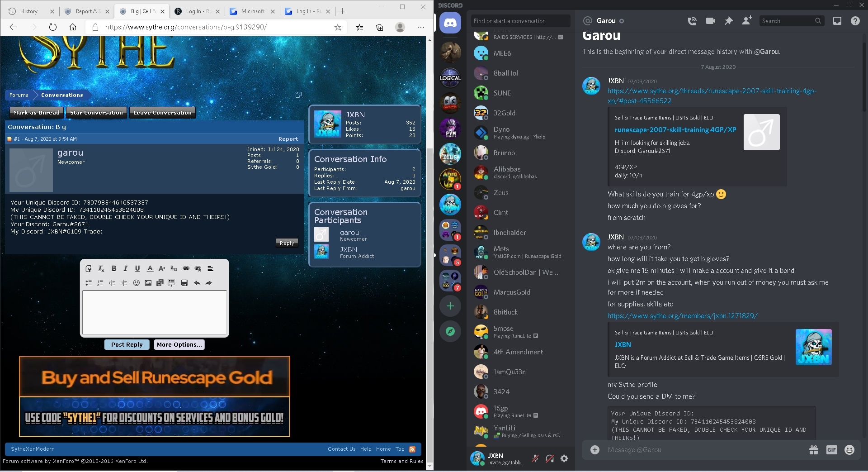Image resolution: width=868 pixels, height=472 pixels.
Task: Open Discord help
Action: coord(855,21)
